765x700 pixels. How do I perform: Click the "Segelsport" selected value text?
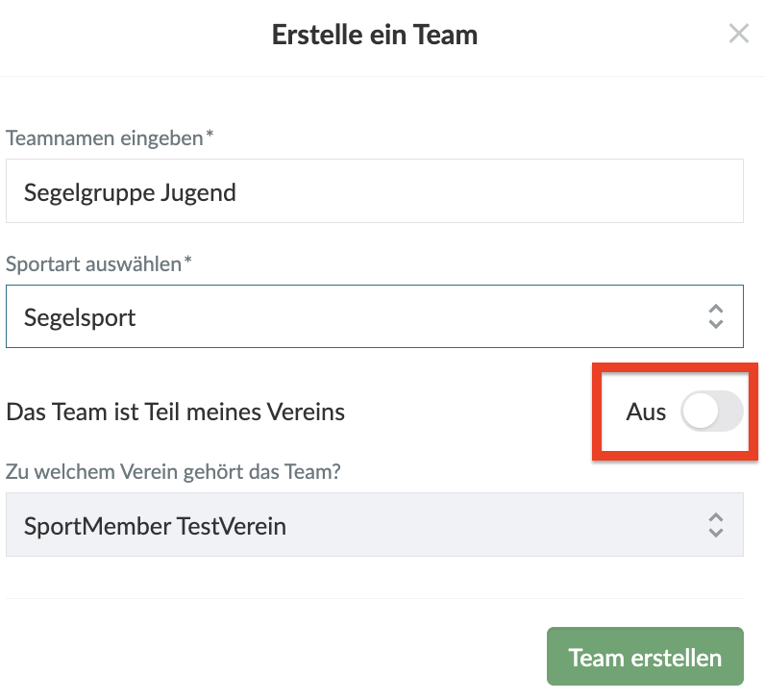pos(80,317)
